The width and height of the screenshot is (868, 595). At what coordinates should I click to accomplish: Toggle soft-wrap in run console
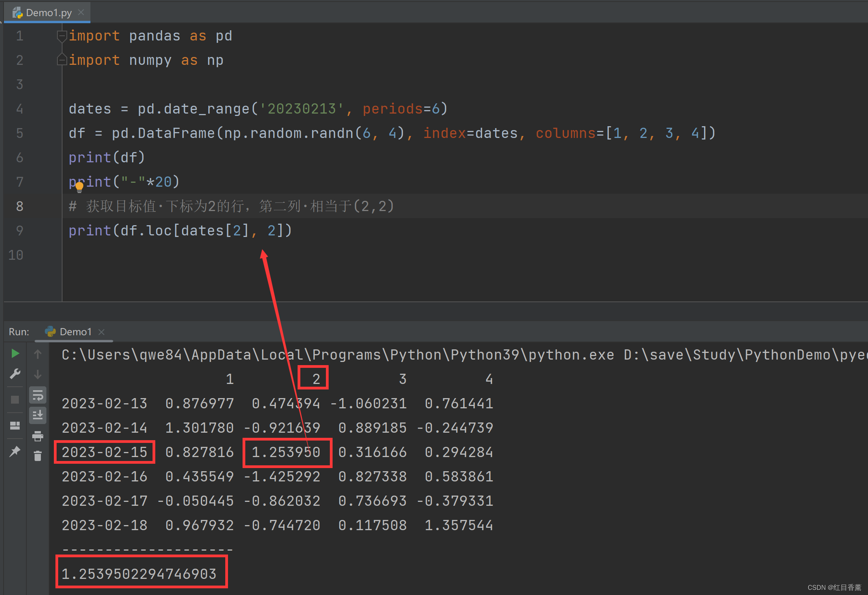pos(38,395)
